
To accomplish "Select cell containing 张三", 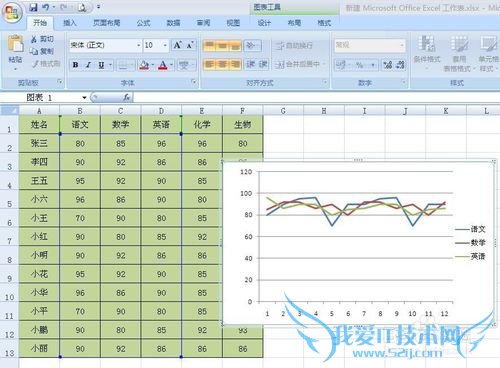I will click(x=39, y=143).
